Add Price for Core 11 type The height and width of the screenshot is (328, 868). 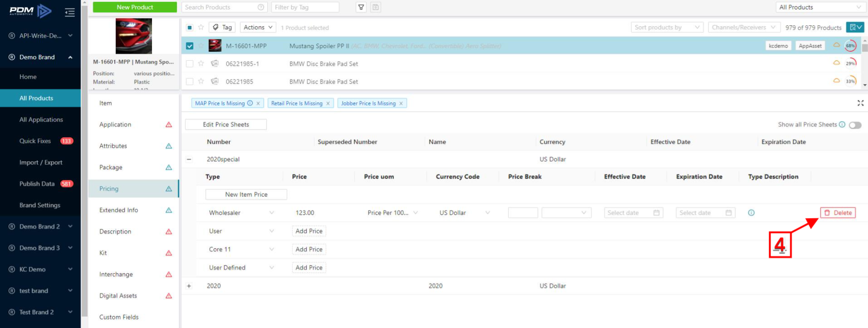pyautogui.click(x=309, y=250)
